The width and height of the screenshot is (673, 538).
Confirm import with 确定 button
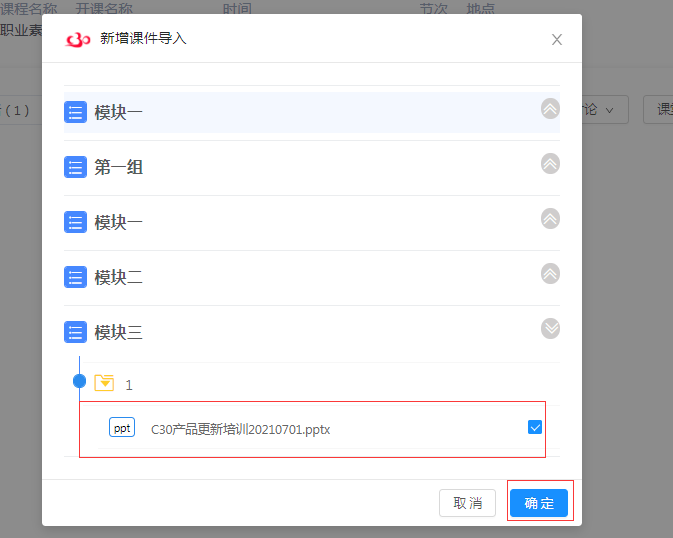click(539, 503)
